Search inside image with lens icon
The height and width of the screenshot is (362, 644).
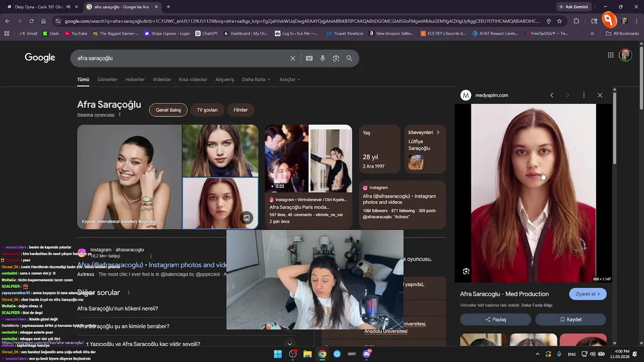466,271
